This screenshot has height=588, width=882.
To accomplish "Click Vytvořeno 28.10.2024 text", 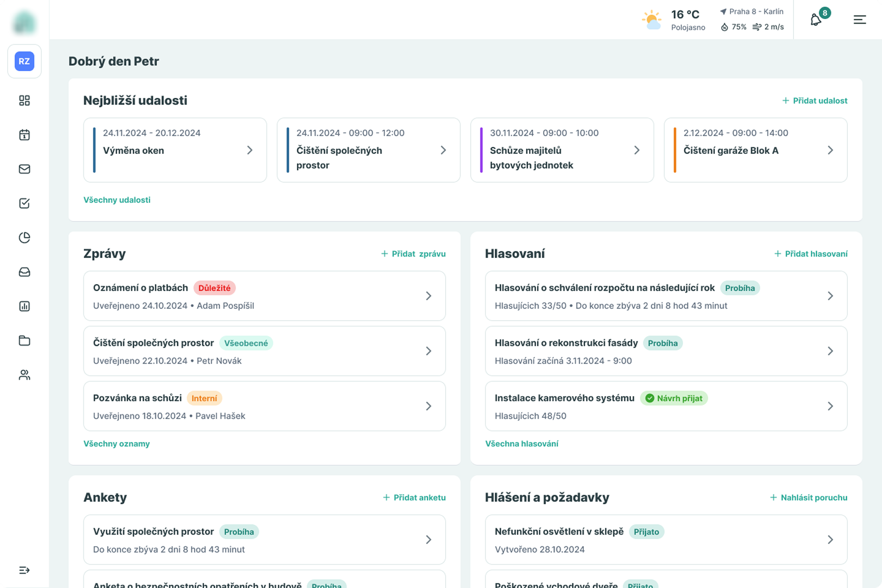I will click(x=540, y=550).
